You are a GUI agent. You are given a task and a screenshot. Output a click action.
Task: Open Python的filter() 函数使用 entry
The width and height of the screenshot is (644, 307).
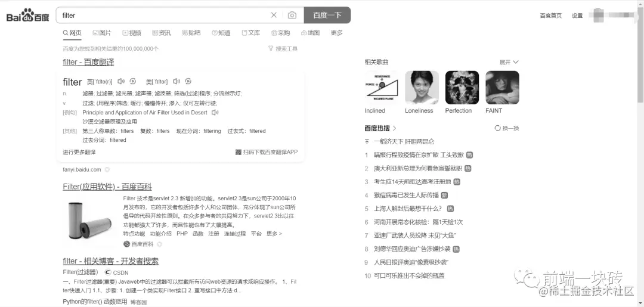(x=95, y=302)
